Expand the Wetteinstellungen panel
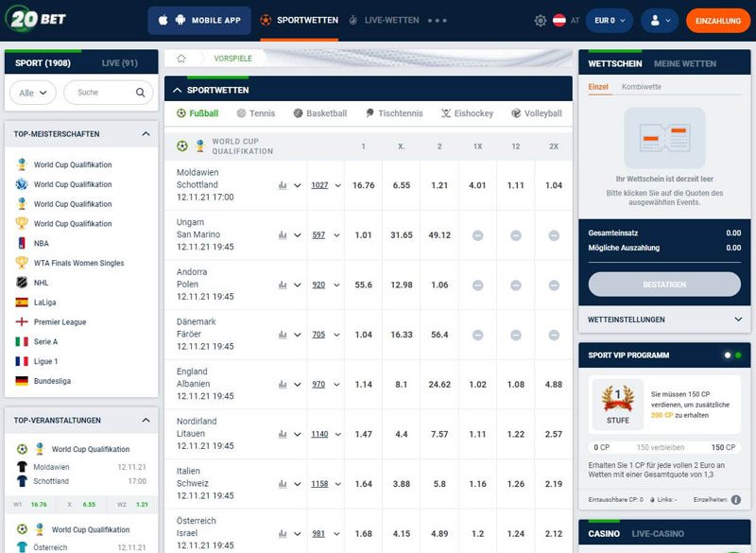 [x=738, y=320]
